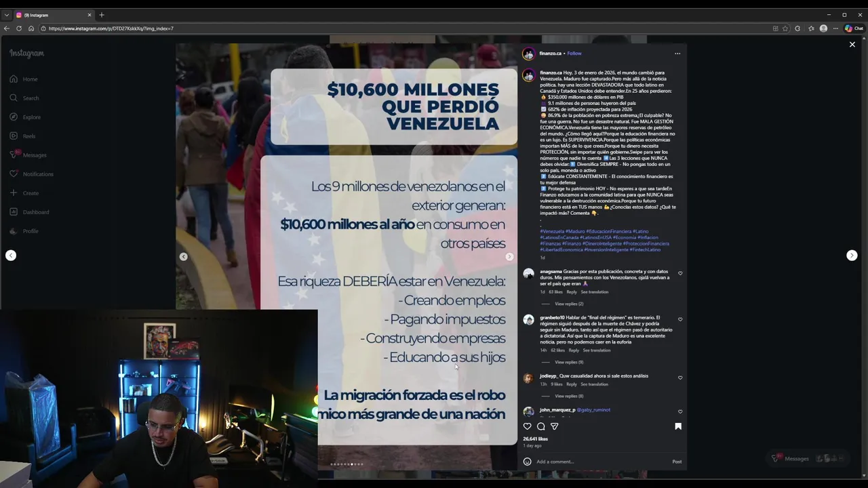See translation of jodieyp_'s comment
Screen dimensions: 868x488
click(595, 384)
